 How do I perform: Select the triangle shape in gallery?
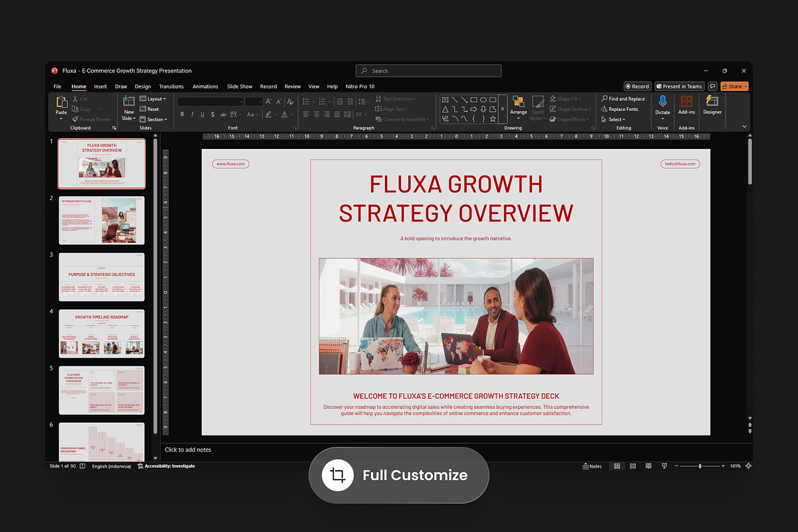click(x=445, y=110)
